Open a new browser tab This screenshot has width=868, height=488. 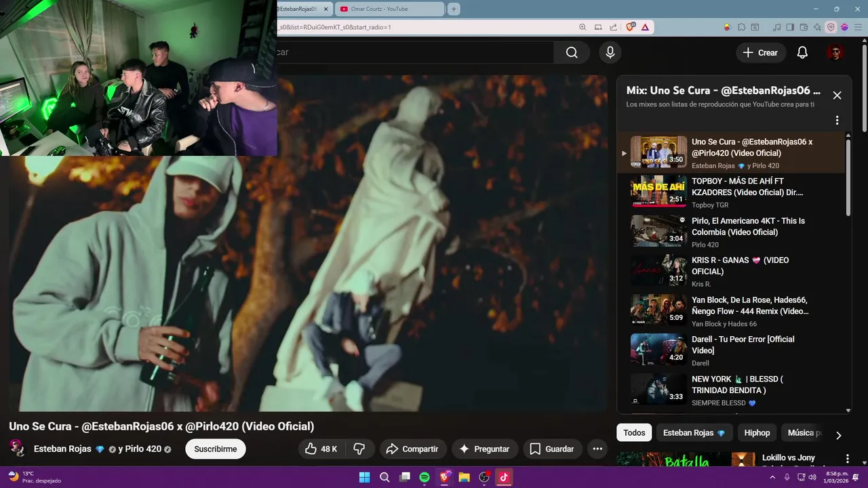tap(454, 9)
